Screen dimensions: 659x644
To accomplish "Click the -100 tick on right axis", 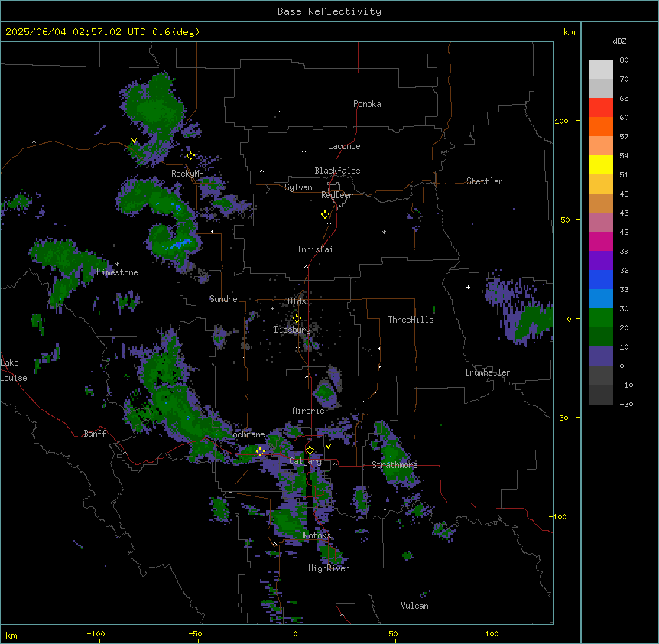I will (559, 516).
